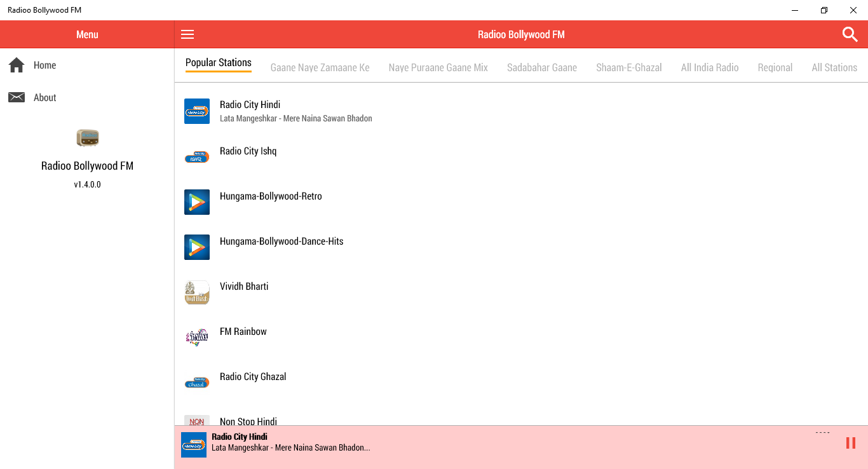This screenshot has width=868, height=469.
Task: Click the vintage radio app logo
Action: 88,138
